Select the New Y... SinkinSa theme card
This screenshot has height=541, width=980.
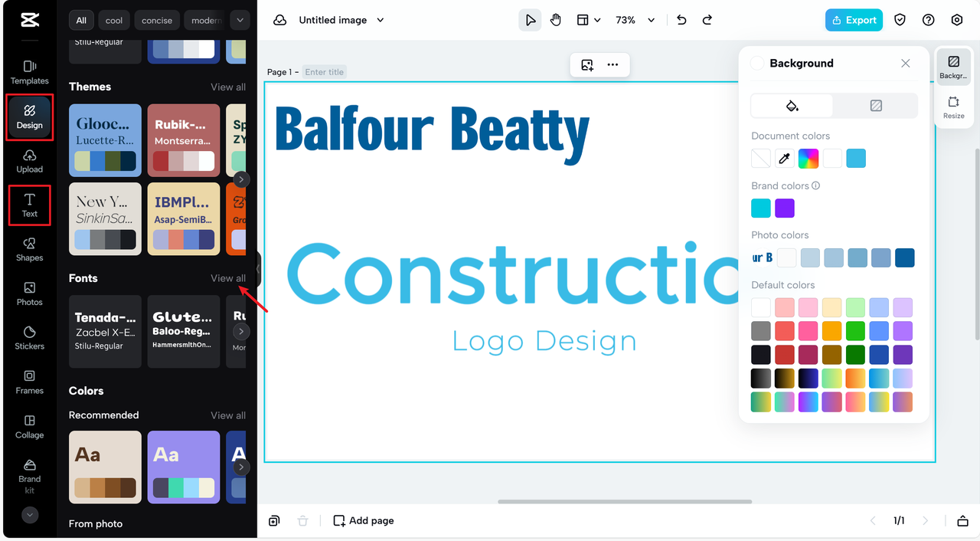click(105, 218)
